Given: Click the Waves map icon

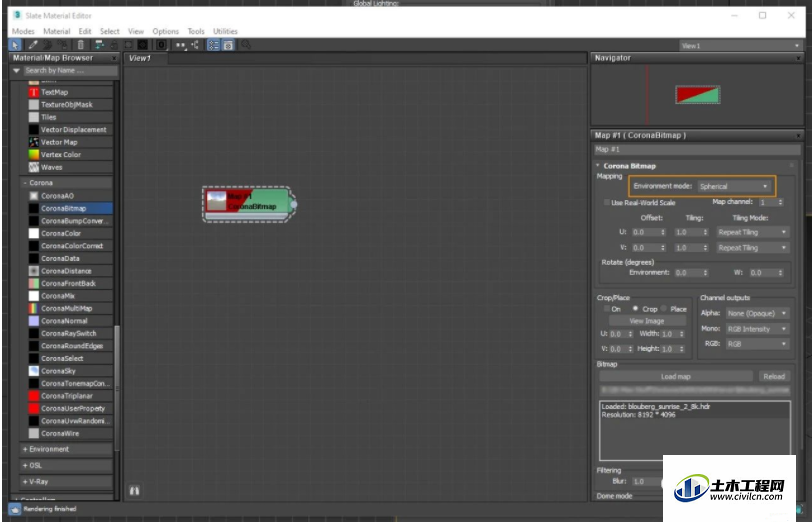Looking at the screenshot, I should [x=34, y=167].
